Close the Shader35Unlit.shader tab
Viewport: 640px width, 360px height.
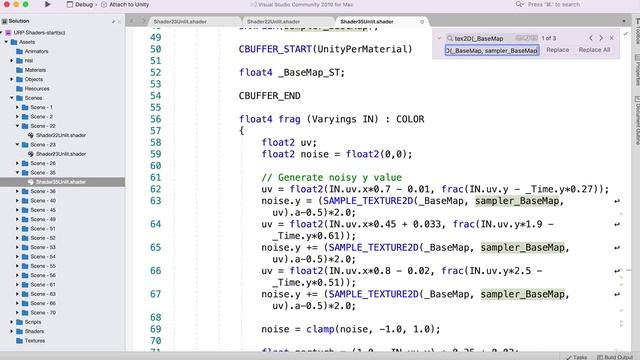(x=422, y=22)
